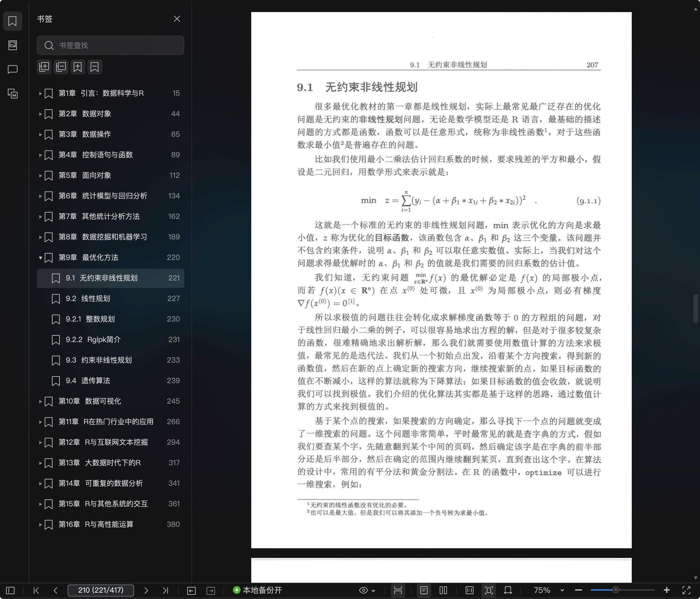Image resolution: width=700 pixels, height=599 pixels.
Task: Expand 第3章 数据操作 bookmark
Action: pos(40,134)
